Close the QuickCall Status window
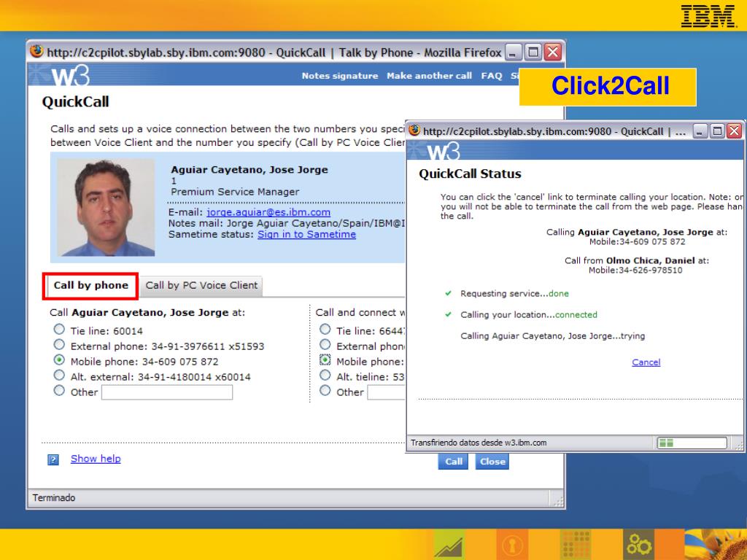The width and height of the screenshot is (747, 560). coord(734,131)
